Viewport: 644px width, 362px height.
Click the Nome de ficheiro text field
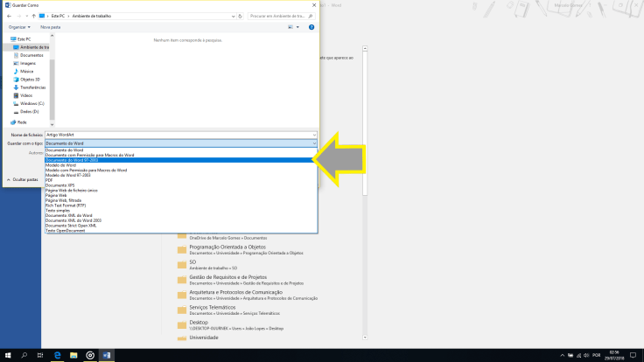point(175,134)
